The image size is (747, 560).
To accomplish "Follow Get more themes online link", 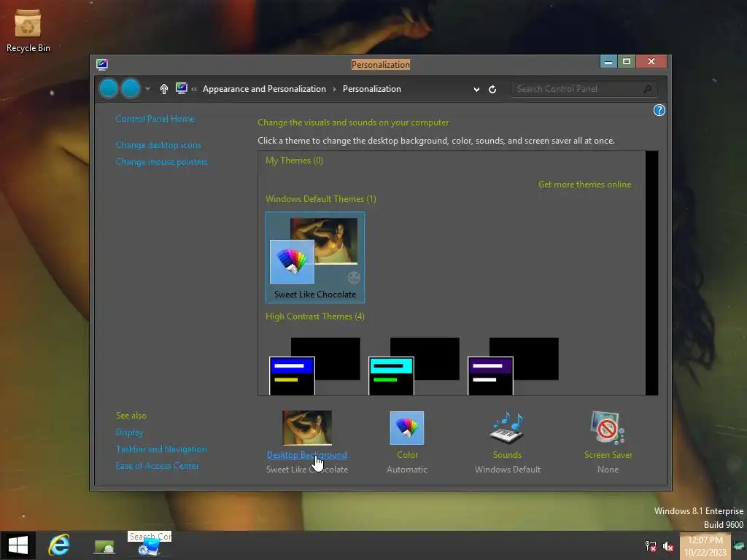I will [x=584, y=184].
